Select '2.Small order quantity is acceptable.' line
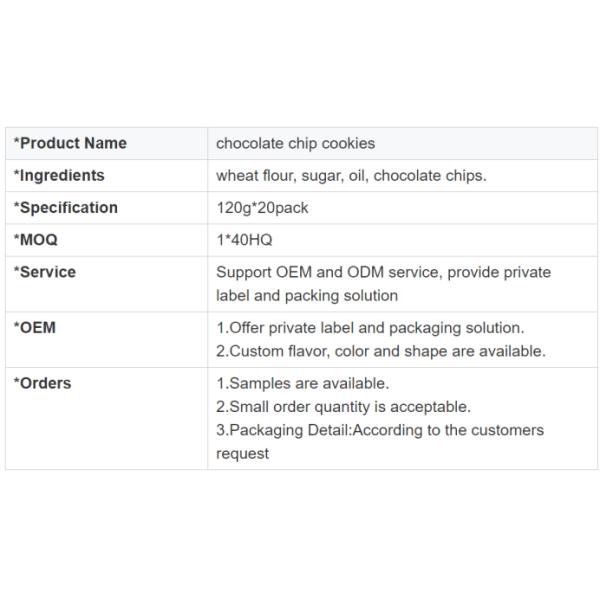The height and width of the screenshot is (600, 600). (343, 407)
